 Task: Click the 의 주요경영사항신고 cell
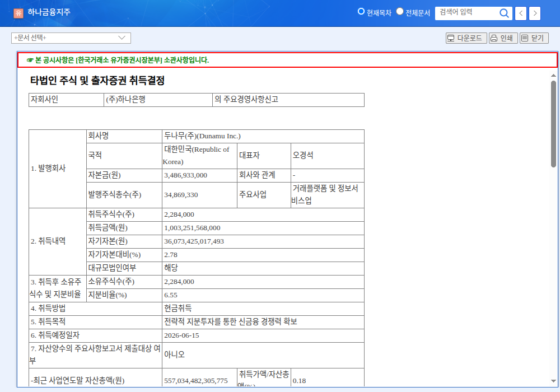288,100
